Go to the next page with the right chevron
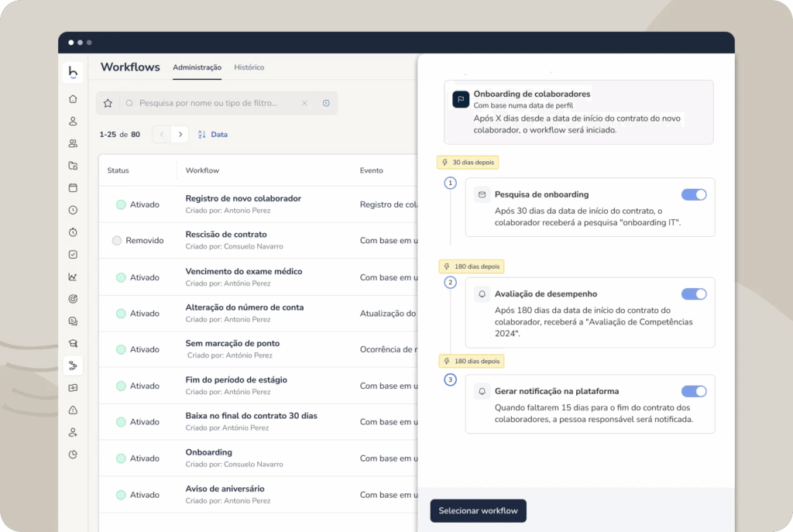The width and height of the screenshot is (793, 532). click(180, 134)
